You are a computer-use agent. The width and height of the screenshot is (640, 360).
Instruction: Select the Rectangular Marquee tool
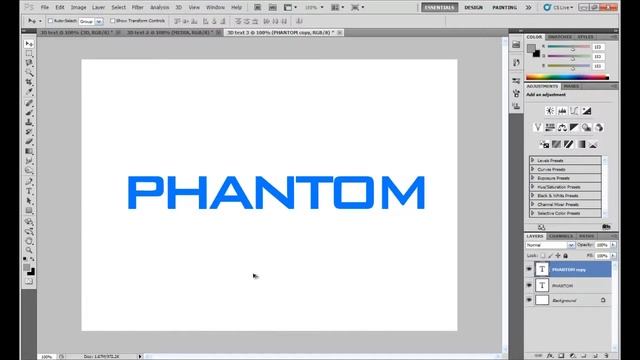click(x=29, y=53)
